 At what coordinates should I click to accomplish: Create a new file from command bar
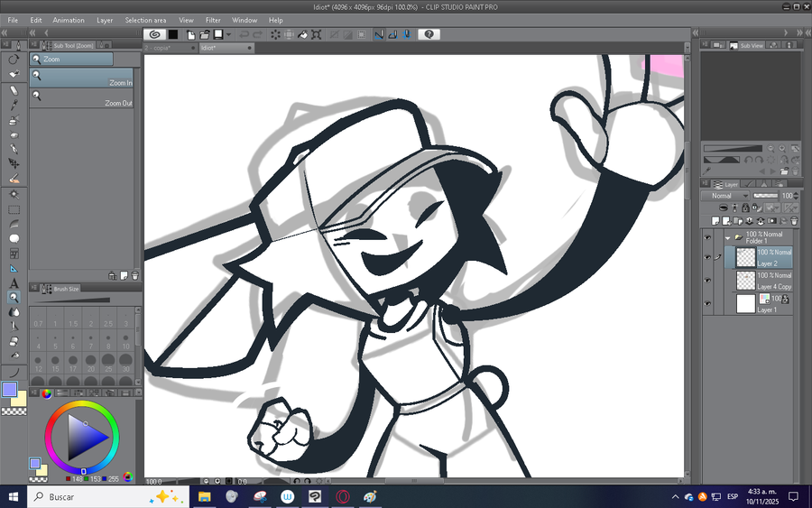point(191,34)
